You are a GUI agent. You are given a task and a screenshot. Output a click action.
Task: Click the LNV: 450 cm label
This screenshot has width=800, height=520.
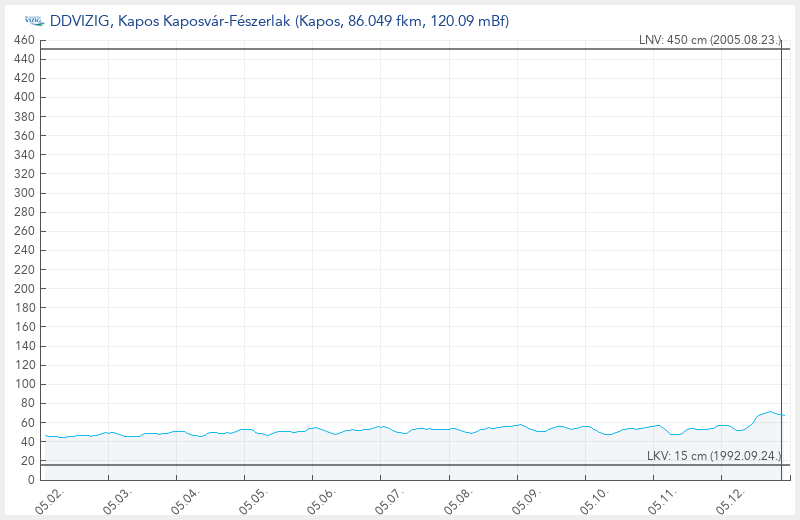coord(710,40)
